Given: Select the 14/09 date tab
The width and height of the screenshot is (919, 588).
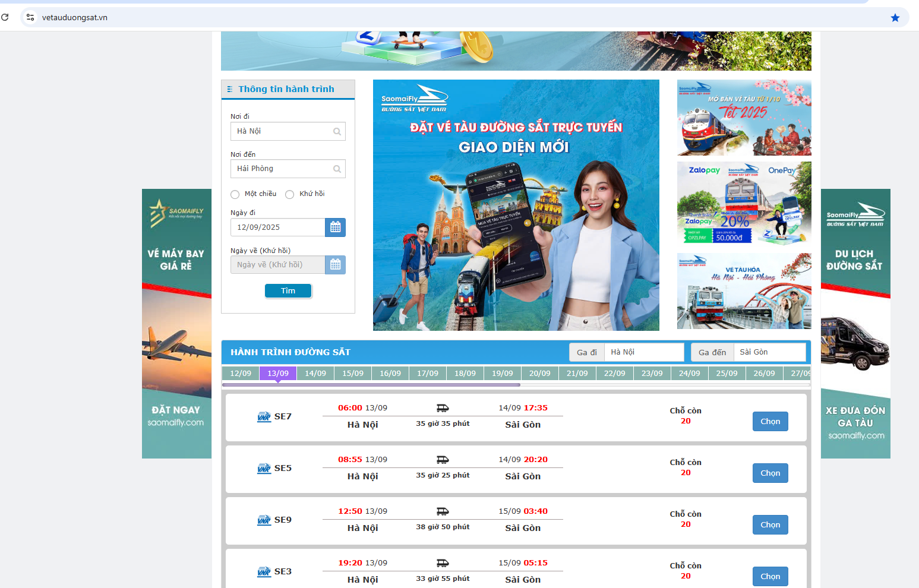Looking at the screenshot, I should click(315, 374).
